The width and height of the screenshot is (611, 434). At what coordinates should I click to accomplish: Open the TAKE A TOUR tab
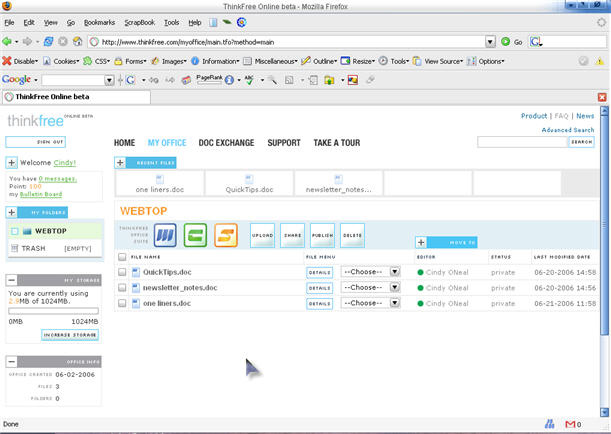[x=337, y=143]
